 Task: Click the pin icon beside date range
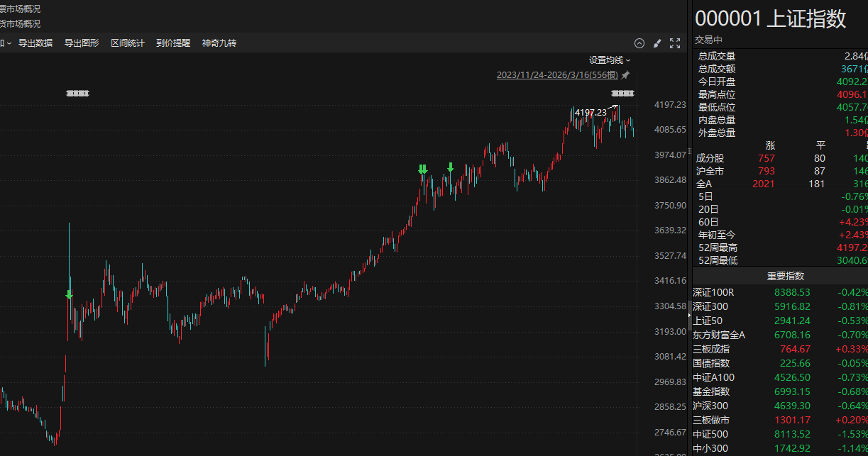625,75
